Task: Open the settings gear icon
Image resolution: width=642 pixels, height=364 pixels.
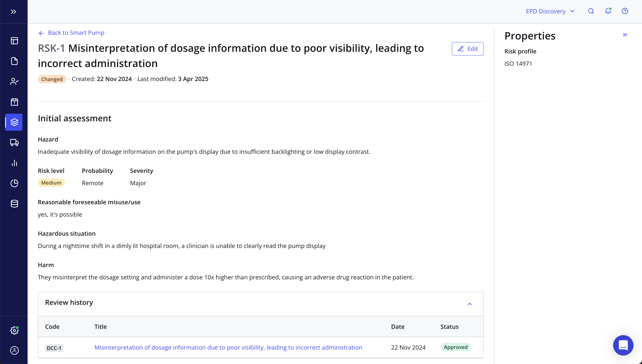Action: tap(14, 330)
